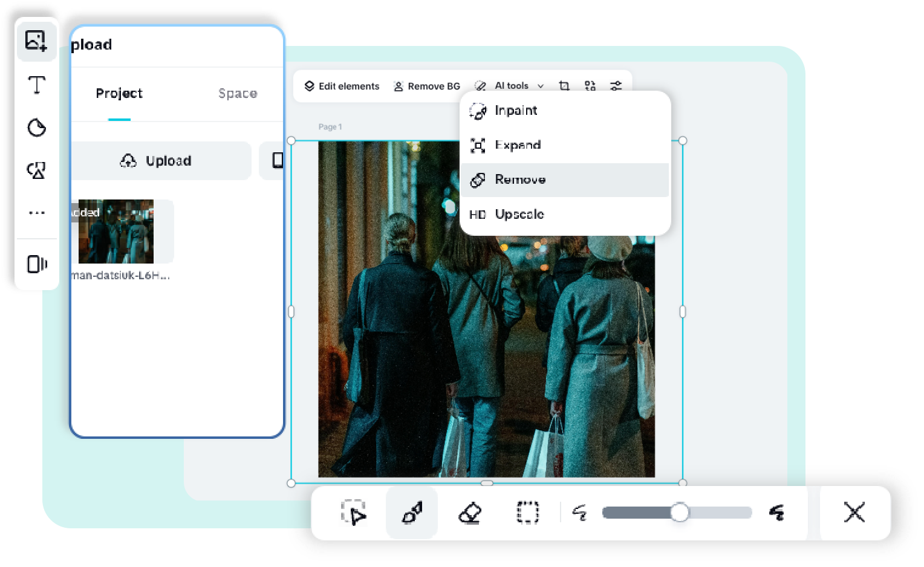Close the brush toolbar with X

854,513
